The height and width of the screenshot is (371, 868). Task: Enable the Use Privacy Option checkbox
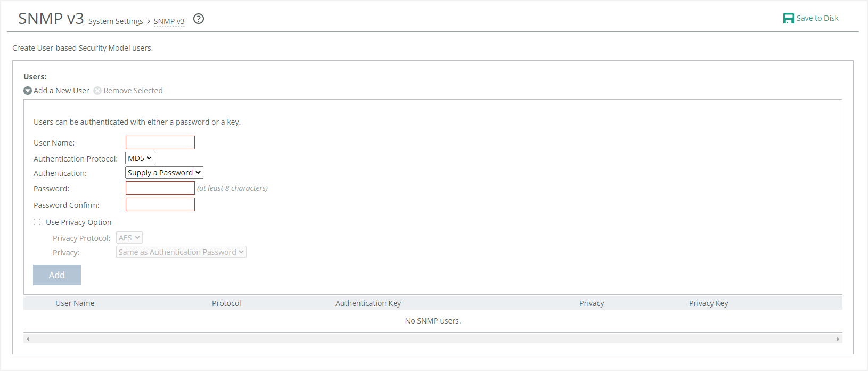37,222
